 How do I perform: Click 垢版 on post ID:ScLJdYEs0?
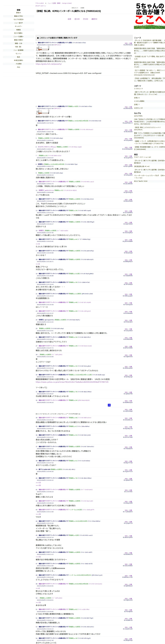(x=126, y=156)
